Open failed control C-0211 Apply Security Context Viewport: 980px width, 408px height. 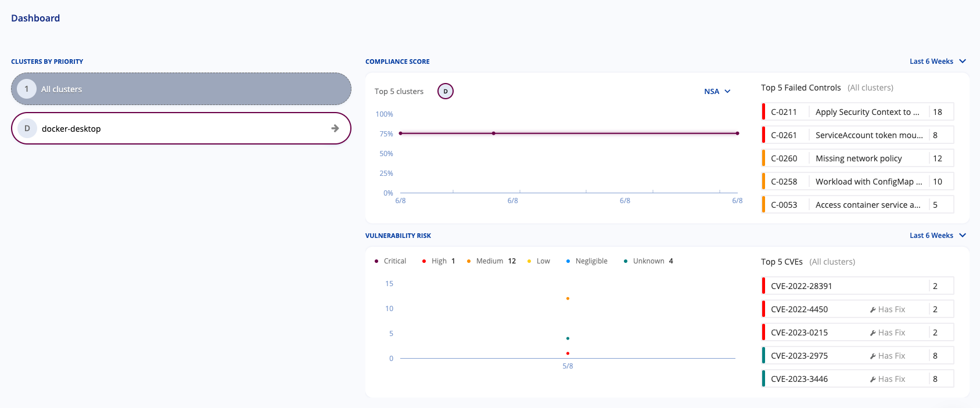[x=857, y=112]
